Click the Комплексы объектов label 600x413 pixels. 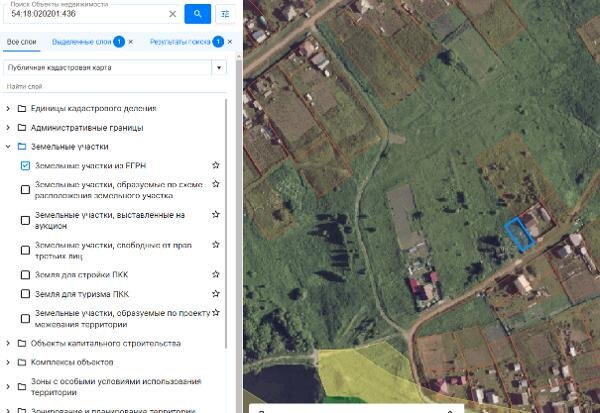point(72,362)
